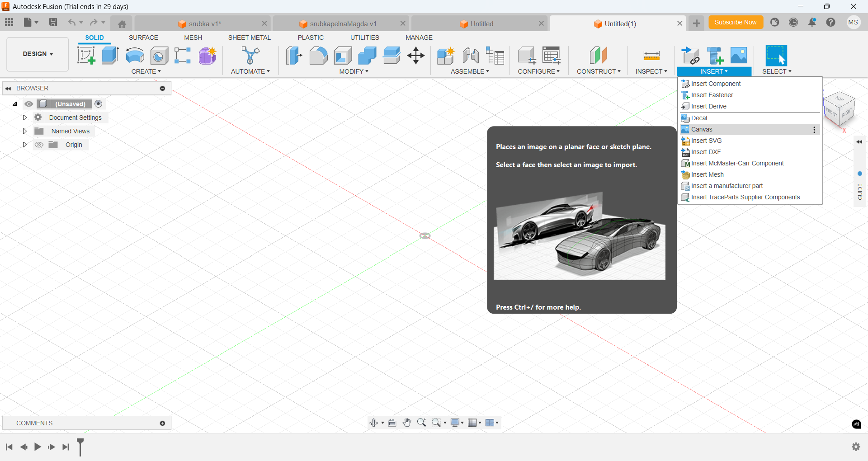Screen dimensions: 868x461
Task: Open the Data Panel grid icon
Action: coord(9,22)
